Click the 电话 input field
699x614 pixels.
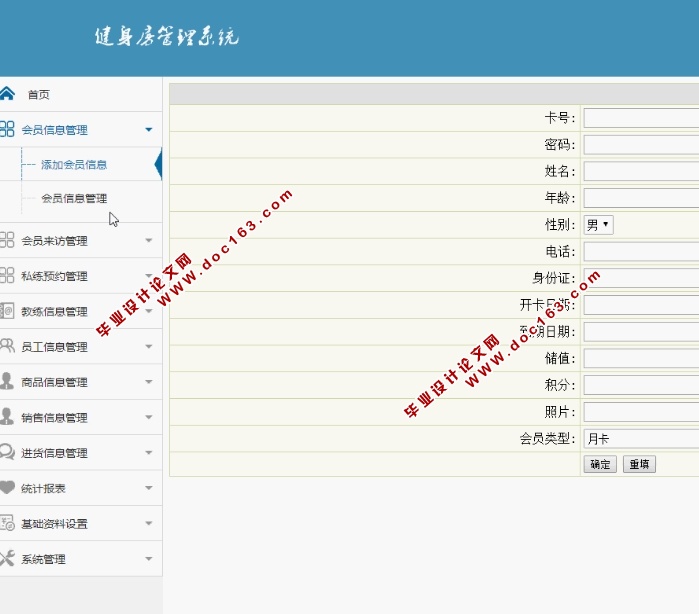(x=641, y=251)
